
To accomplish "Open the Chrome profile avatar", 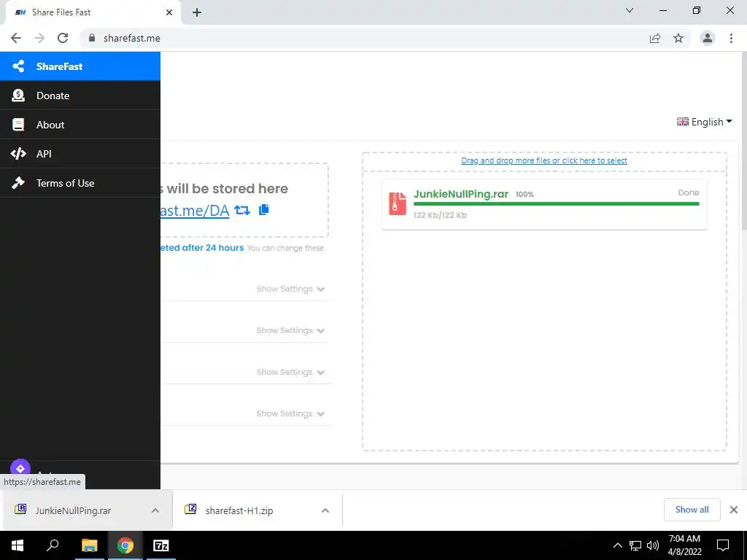I will click(x=708, y=38).
